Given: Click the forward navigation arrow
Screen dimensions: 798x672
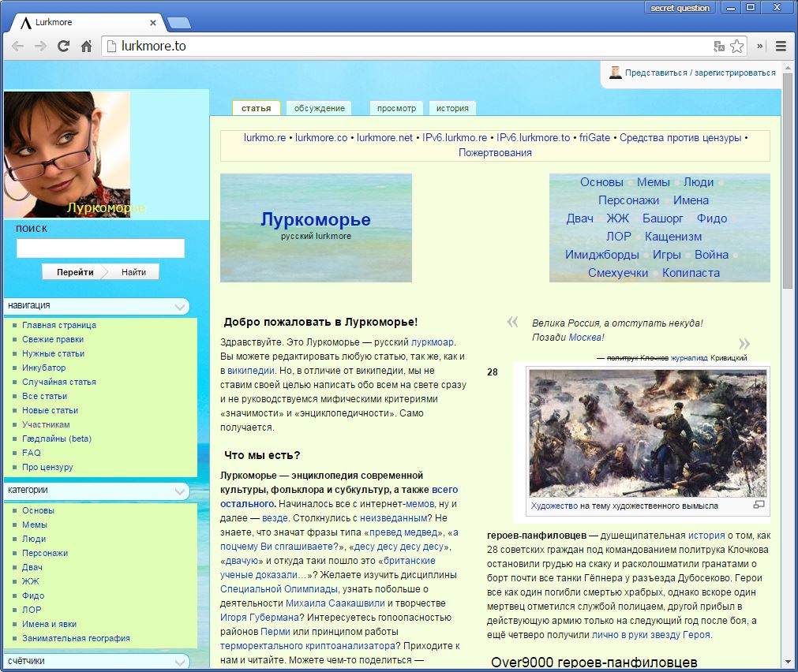Looking at the screenshot, I should point(39,46).
